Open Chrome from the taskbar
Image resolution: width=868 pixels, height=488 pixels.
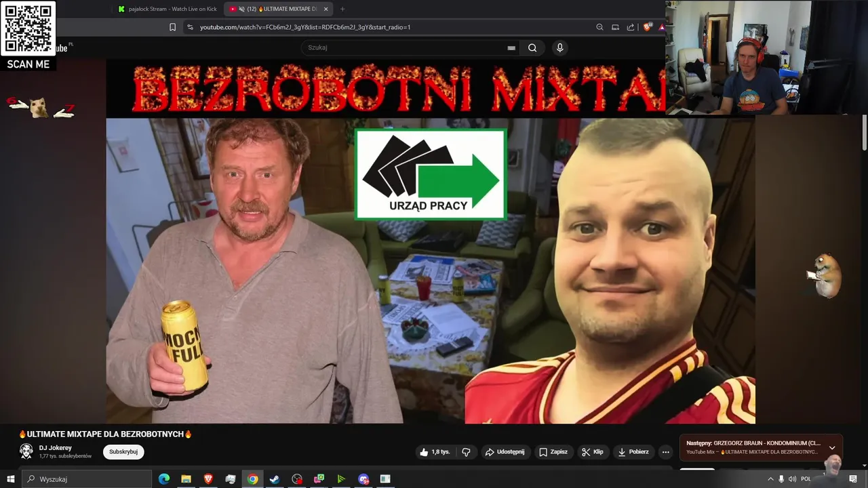252,479
